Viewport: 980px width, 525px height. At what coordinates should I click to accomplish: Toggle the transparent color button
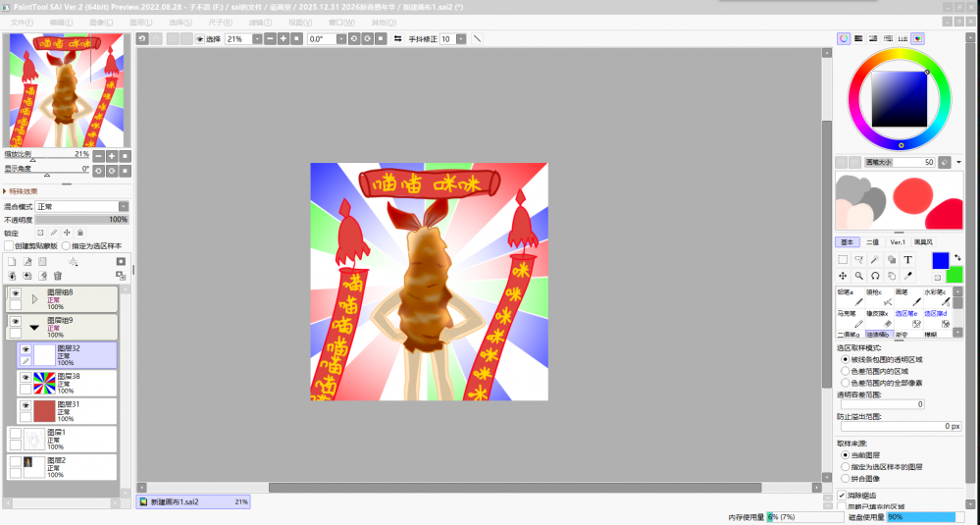pos(938,277)
